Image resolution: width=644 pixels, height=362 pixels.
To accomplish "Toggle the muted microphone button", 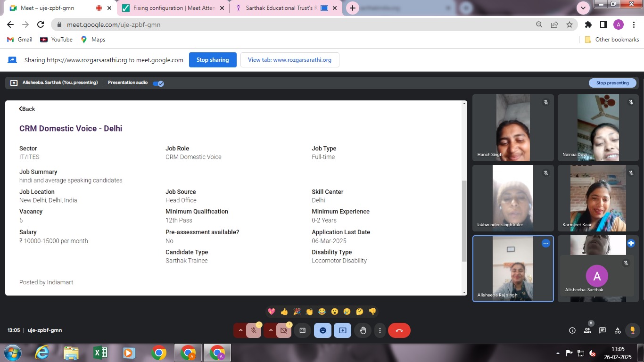I will pyautogui.click(x=254, y=330).
